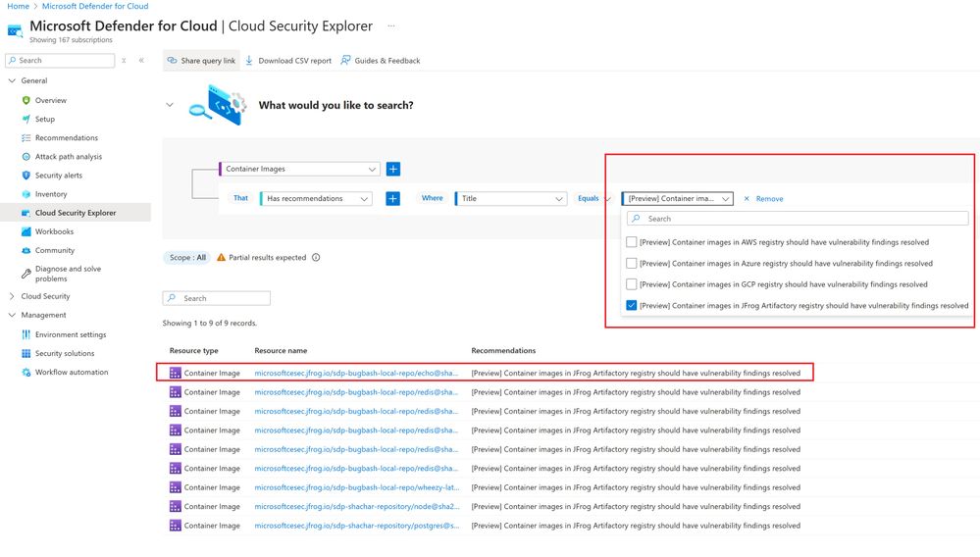Click the Defender for Cloud logo icon
The image size is (980, 557).
click(x=15, y=30)
